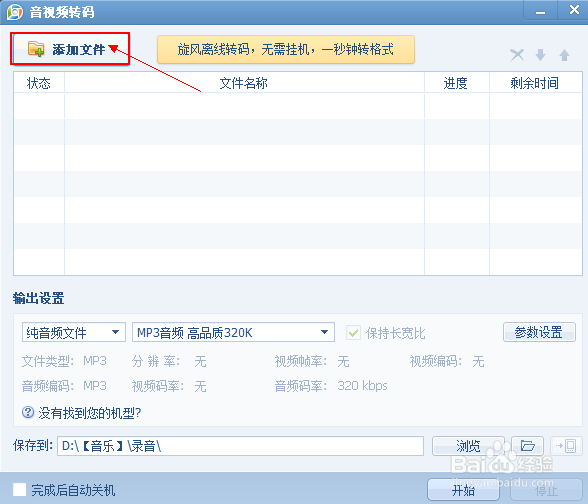Close the 音视频转码 window
This screenshot has height=504, width=588.
click(573, 9)
